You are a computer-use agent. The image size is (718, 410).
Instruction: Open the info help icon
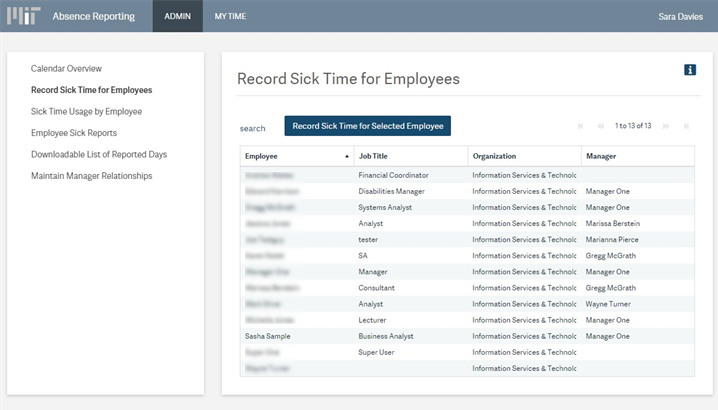(x=689, y=69)
